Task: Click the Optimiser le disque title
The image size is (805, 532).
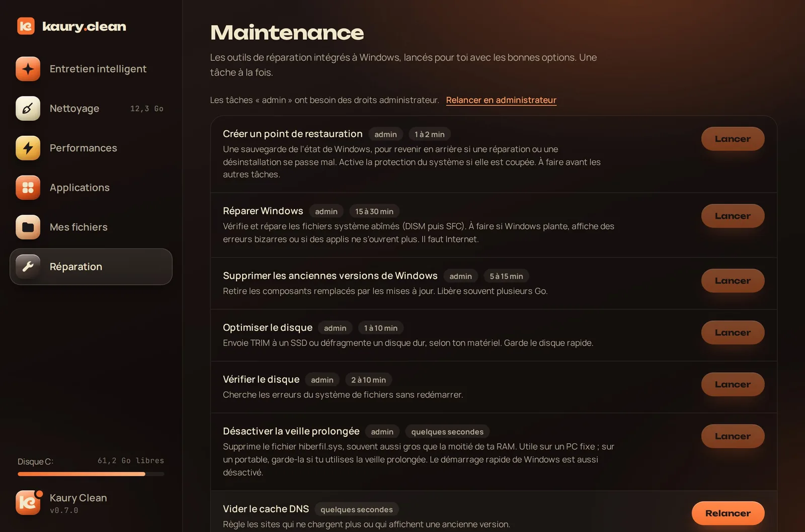Action: (268, 327)
